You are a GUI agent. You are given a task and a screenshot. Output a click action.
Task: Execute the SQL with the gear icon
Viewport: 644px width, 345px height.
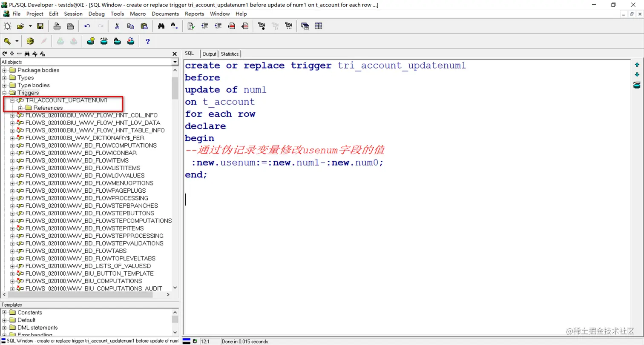pos(30,41)
